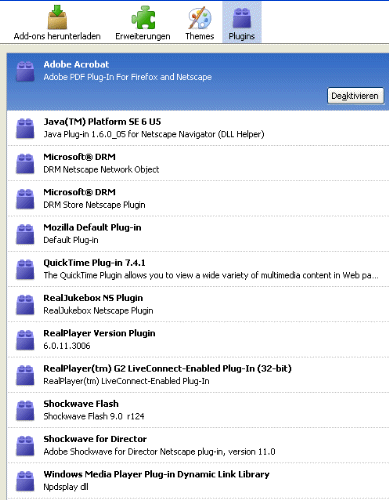389x500 pixels.
Task: Select the RealPlayer Version Plugin title
Action: click(x=99, y=333)
